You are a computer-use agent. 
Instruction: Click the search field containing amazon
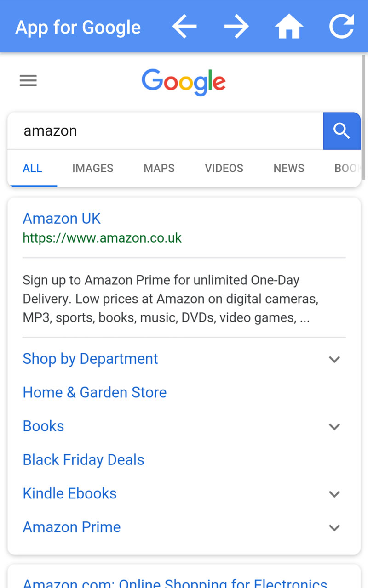(166, 131)
